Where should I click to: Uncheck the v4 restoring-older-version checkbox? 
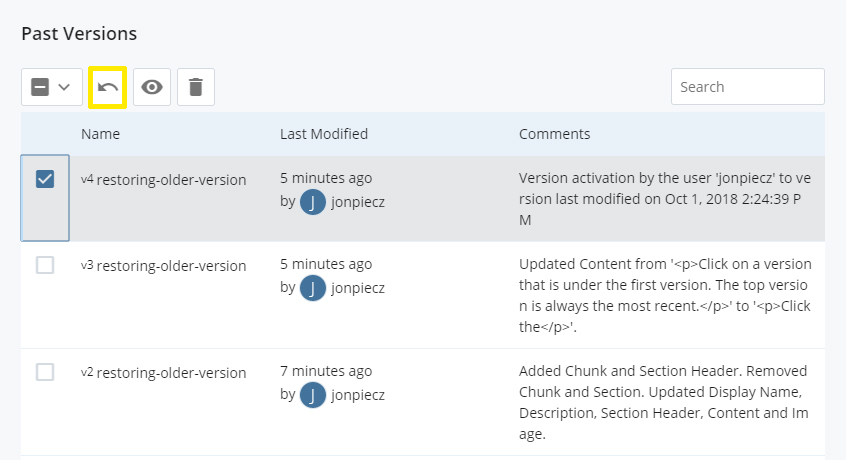[x=45, y=179]
